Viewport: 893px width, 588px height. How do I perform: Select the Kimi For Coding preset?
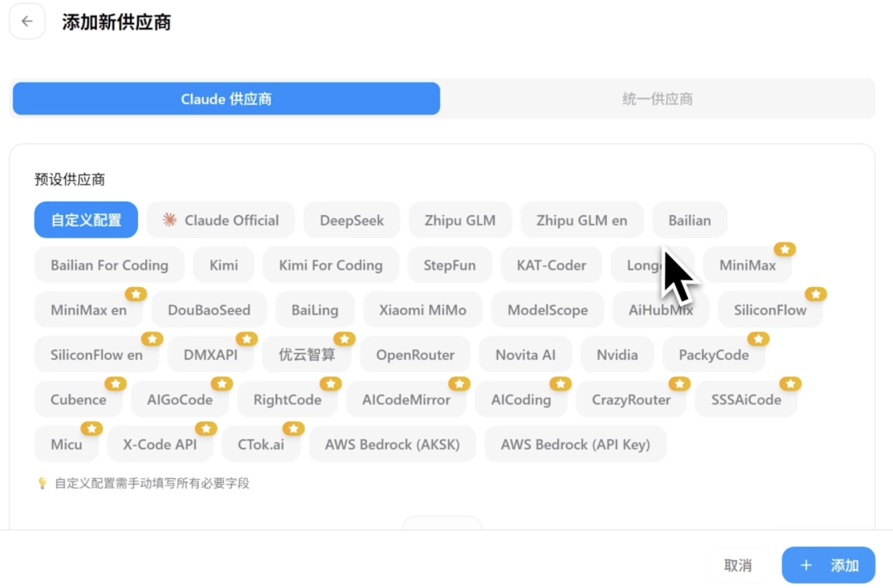click(x=331, y=265)
